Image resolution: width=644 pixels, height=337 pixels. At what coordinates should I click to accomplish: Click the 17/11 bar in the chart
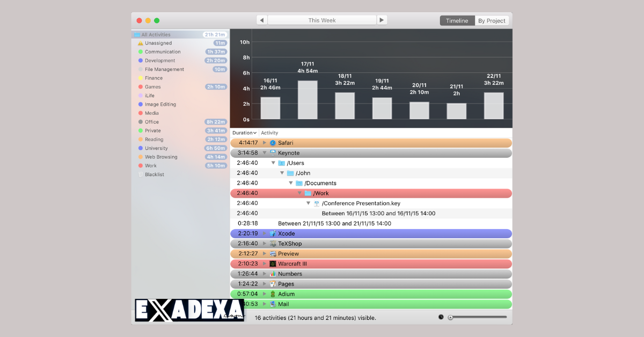pyautogui.click(x=307, y=99)
